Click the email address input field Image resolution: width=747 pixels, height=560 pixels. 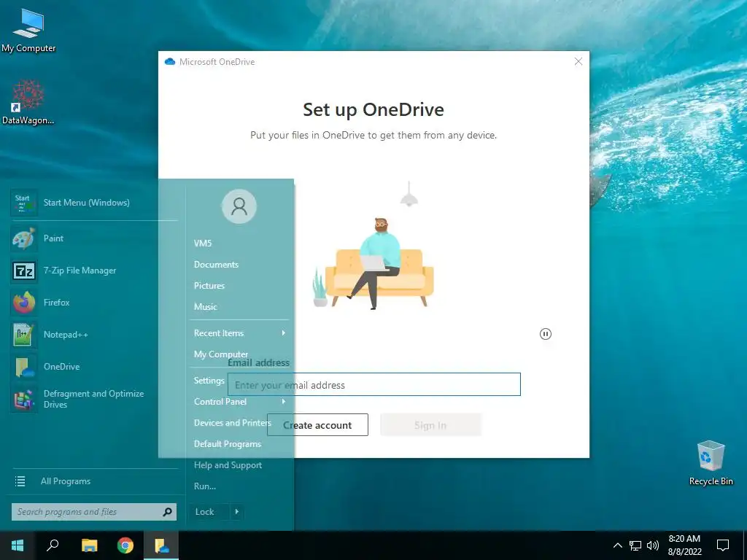pyautogui.click(x=374, y=385)
